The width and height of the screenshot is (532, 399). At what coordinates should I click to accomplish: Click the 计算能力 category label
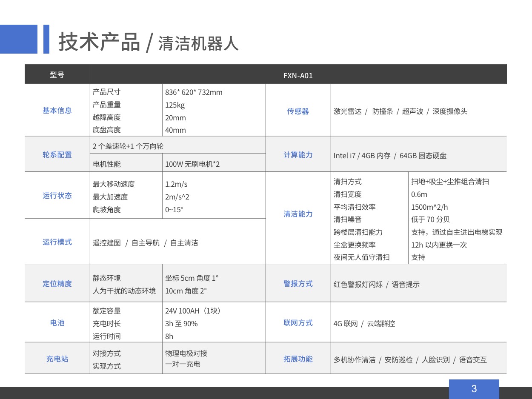pyautogui.click(x=298, y=155)
